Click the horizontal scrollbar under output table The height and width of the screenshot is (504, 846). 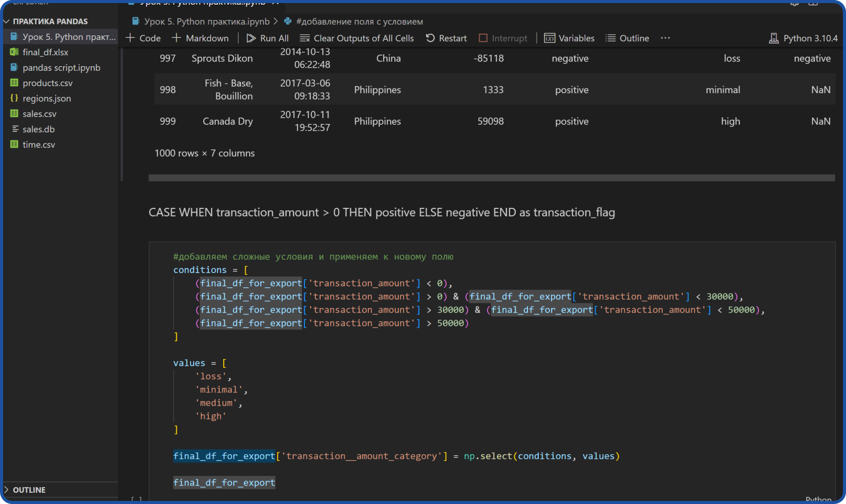coord(492,178)
